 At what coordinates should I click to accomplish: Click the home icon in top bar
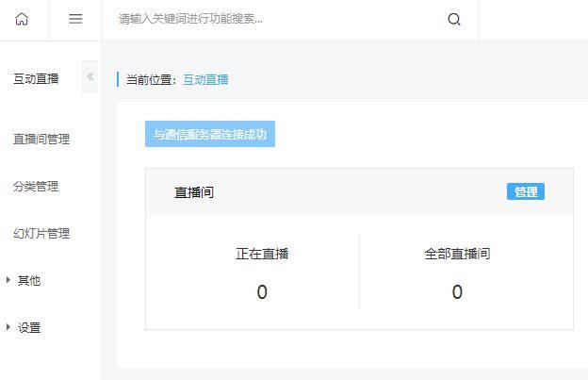[x=22, y=19]
